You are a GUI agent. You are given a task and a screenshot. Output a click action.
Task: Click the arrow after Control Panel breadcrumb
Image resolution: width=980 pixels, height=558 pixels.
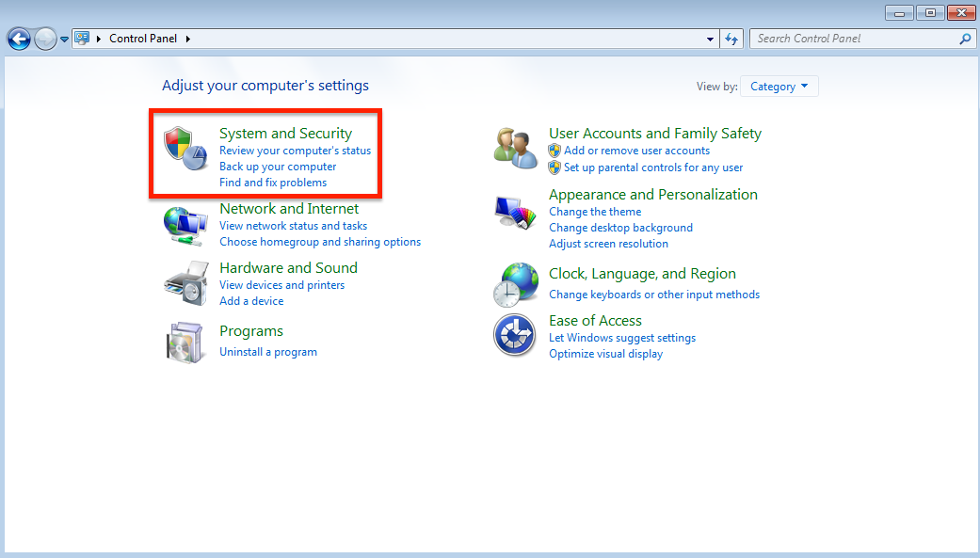coord(188,39)
